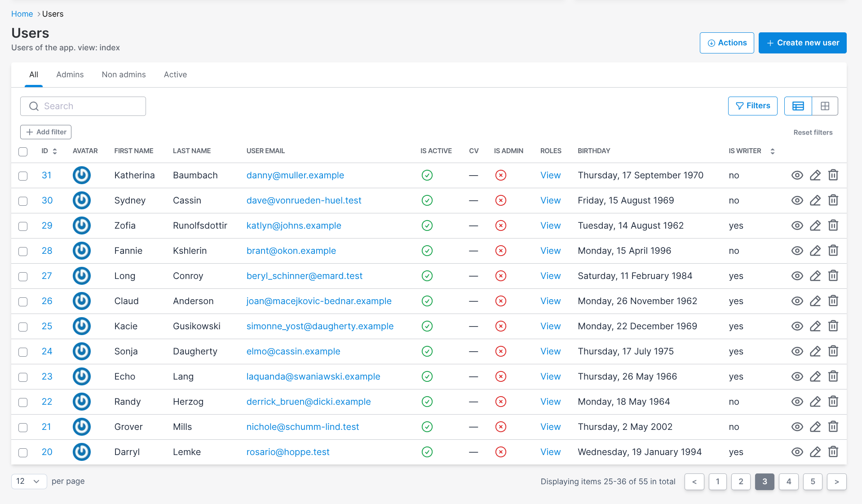The image size is (862, 504).
Task: Open Home breadcrumb link
Action: pyautogui.click(x=22, y=14)
